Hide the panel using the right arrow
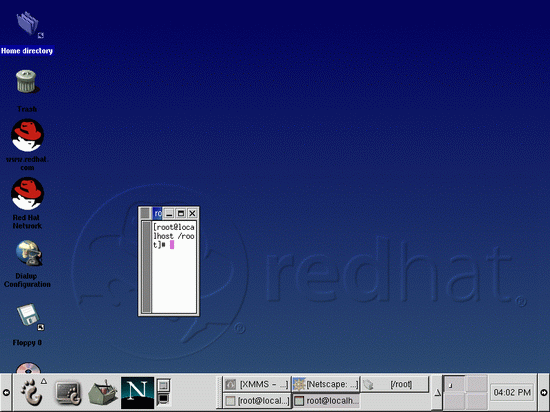The height and width of the screenshot is (412, 550). pos(543,392)
